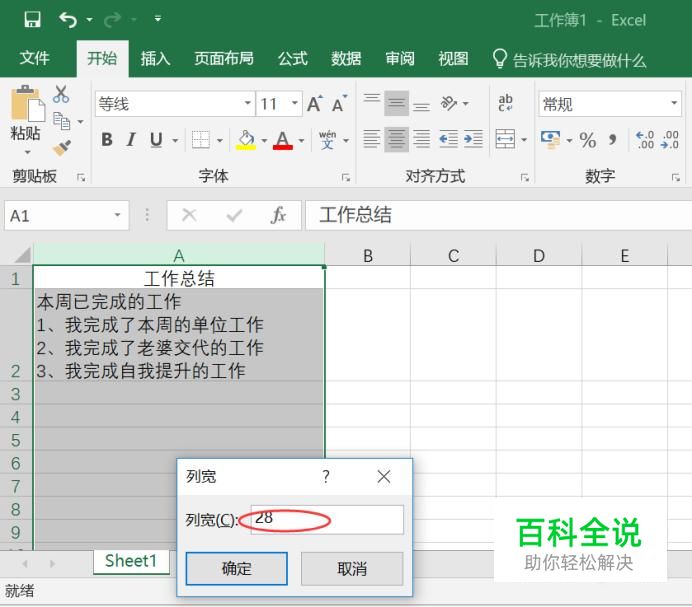This screenshot has width=692, height=607.
Task: Click the 告诉我你想要做什么 search box
Action: 569,59
